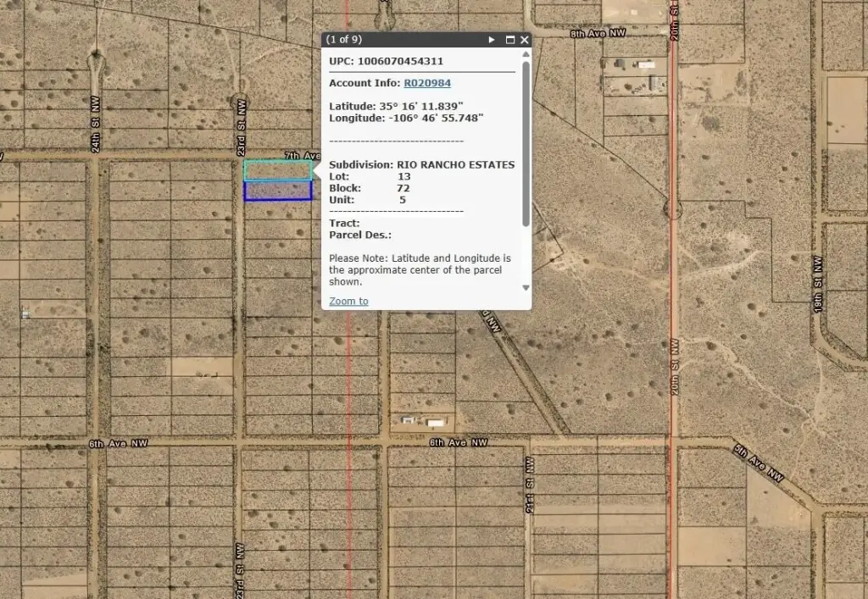The image size is (868, 599).
Task: Click the 8th Ave NW road label
Action: pyautogui.click(x=598, y=34)
